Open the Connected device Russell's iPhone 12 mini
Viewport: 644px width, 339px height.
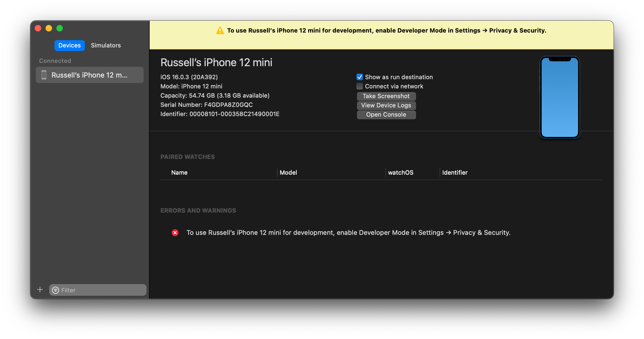click(x=89, y=75)
